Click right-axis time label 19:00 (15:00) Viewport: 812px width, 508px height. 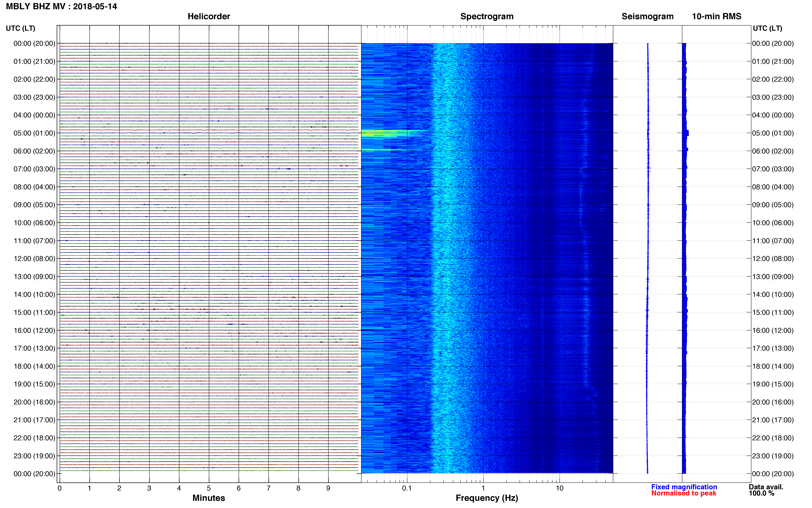click(773, 384)
